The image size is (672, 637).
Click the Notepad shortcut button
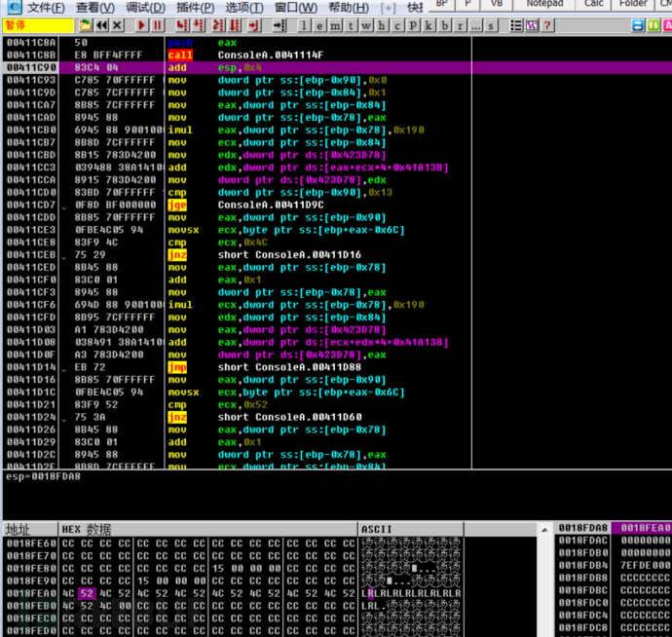tap(543, 4)
